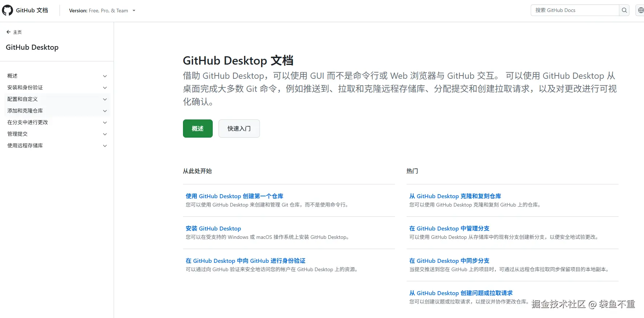
Task: Open 在 GitHub Desktop 中管理分支 link
Action: click(x=449, y=228)
